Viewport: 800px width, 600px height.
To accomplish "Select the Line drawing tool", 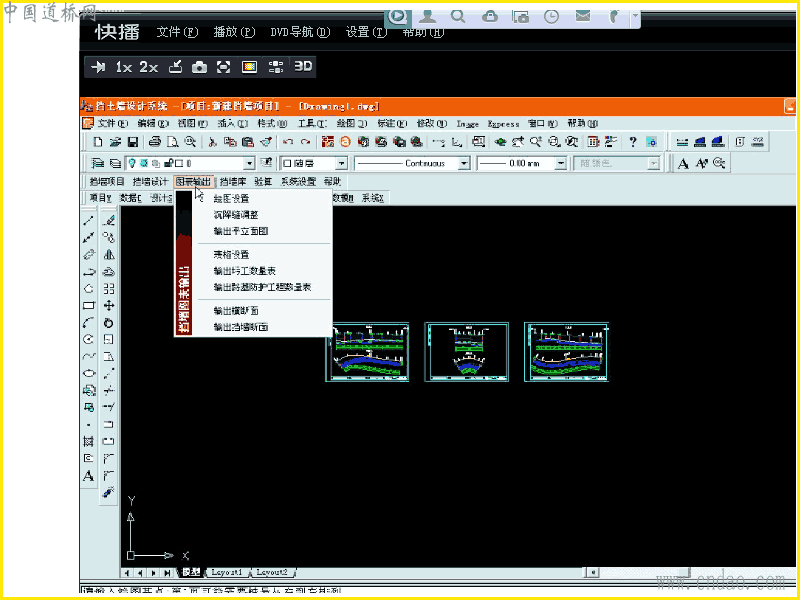I will pos(89,220).
